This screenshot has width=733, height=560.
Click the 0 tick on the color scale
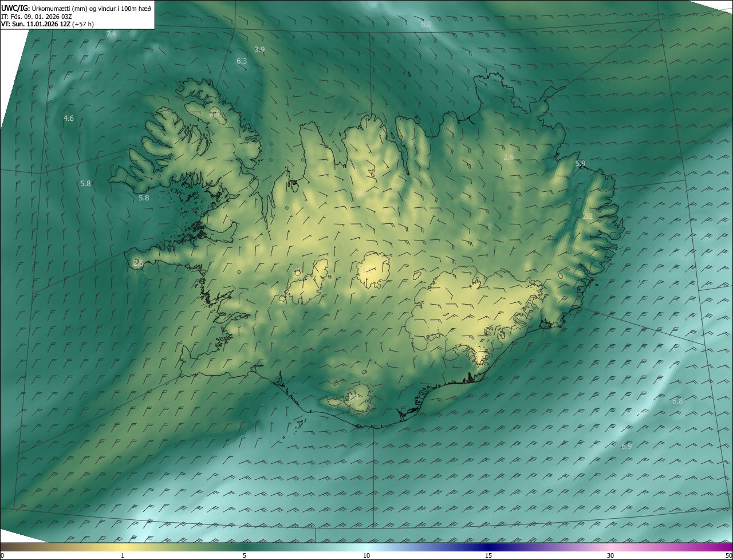(2, 556)
